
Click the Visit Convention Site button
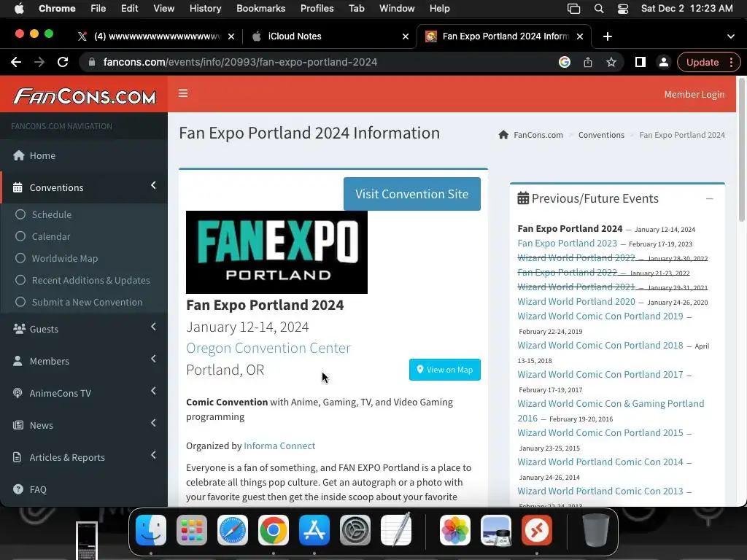[x=411, y=194]
